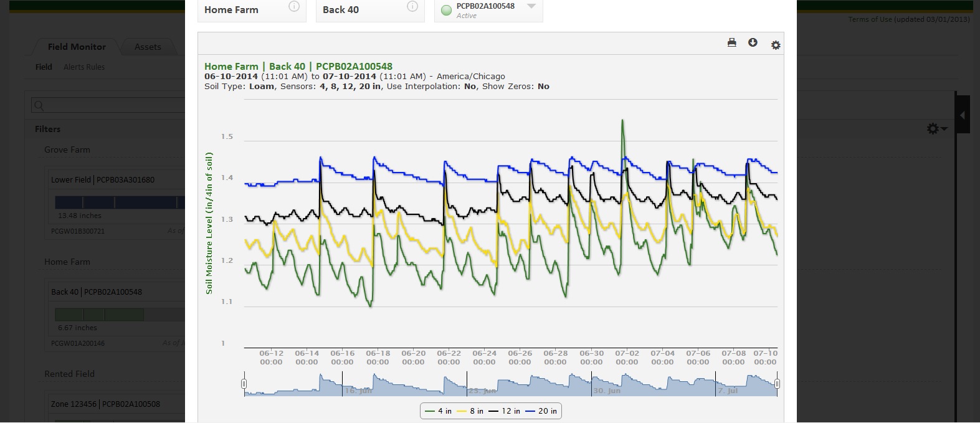Click info icon beside Back 40

tap(412, 7)
